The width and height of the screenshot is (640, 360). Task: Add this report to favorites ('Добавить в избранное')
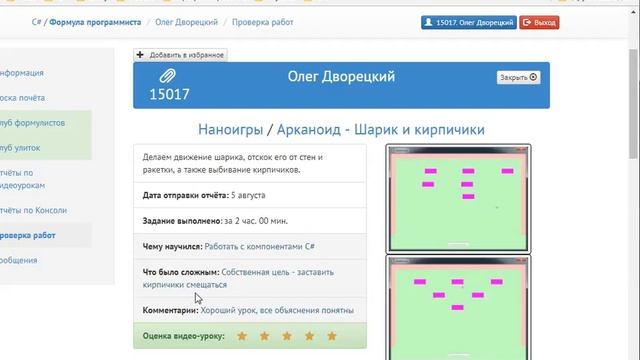(x=180, y=55)
